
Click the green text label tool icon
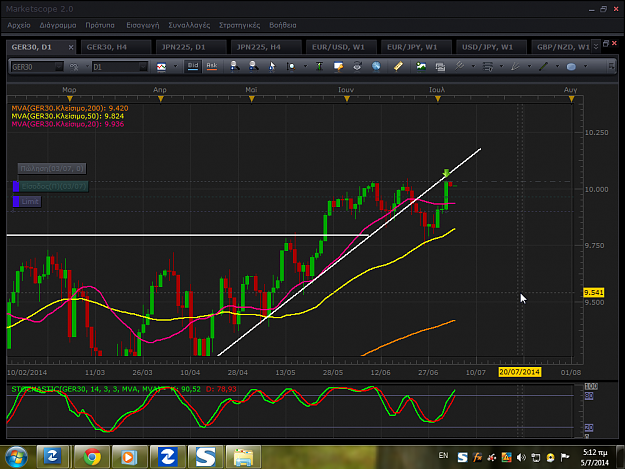[319, 66]
